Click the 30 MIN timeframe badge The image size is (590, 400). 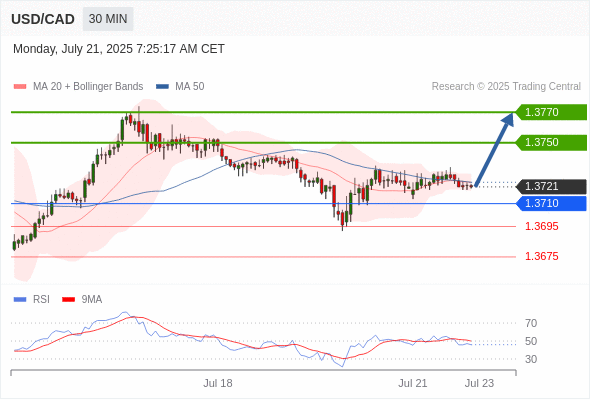click(x=108, y=19)
